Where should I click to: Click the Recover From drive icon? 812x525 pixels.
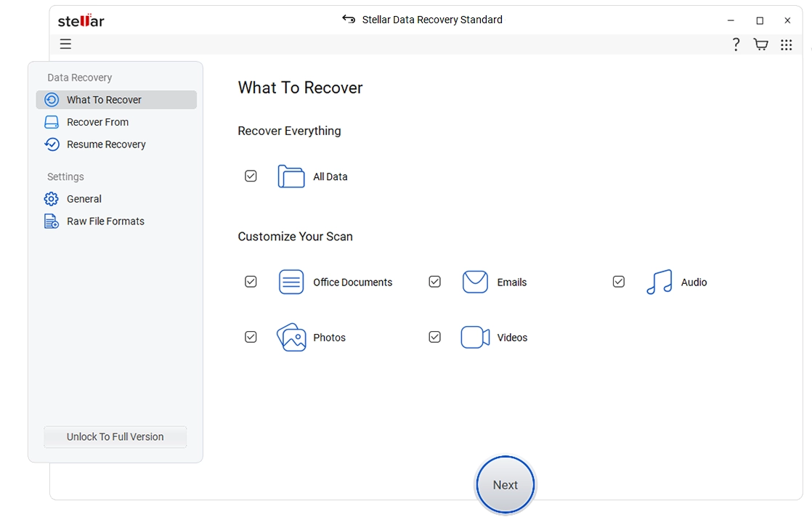click(x=52, y=122)
